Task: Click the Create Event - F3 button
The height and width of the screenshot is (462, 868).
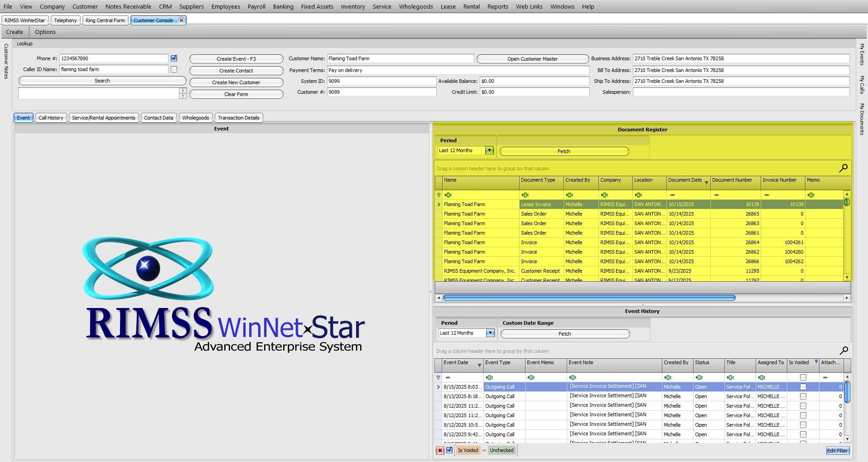Action: tap(236, 59)
